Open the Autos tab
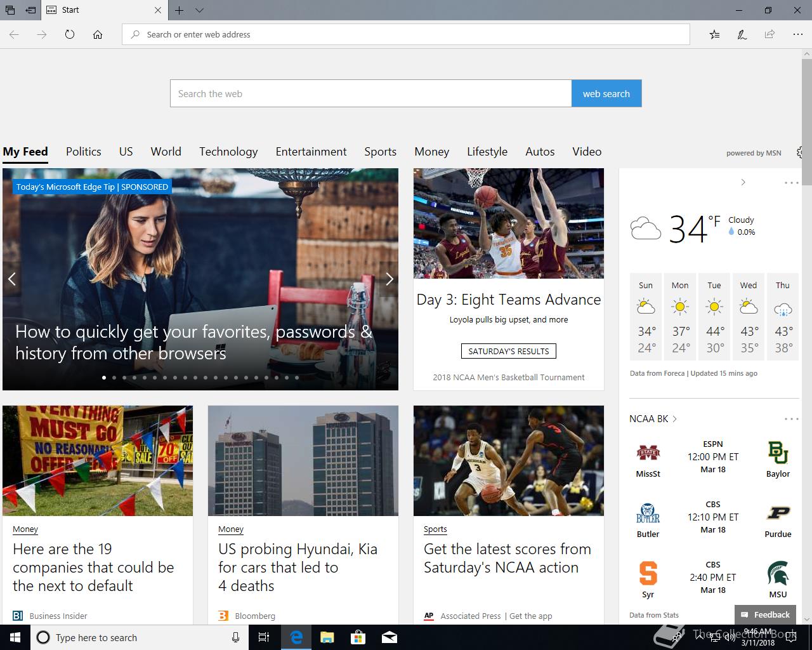The image size is (812, 650). pyautogui.click(x=540, y=152)
